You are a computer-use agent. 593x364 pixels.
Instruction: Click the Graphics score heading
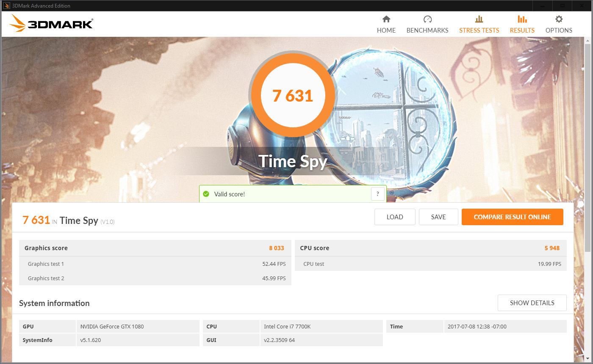click(46, 248)
